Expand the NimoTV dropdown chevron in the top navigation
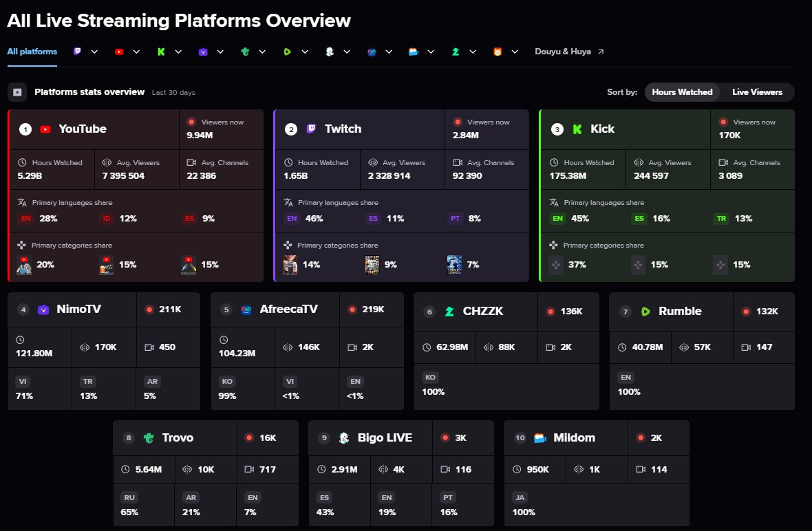 [x=220, y=52]
